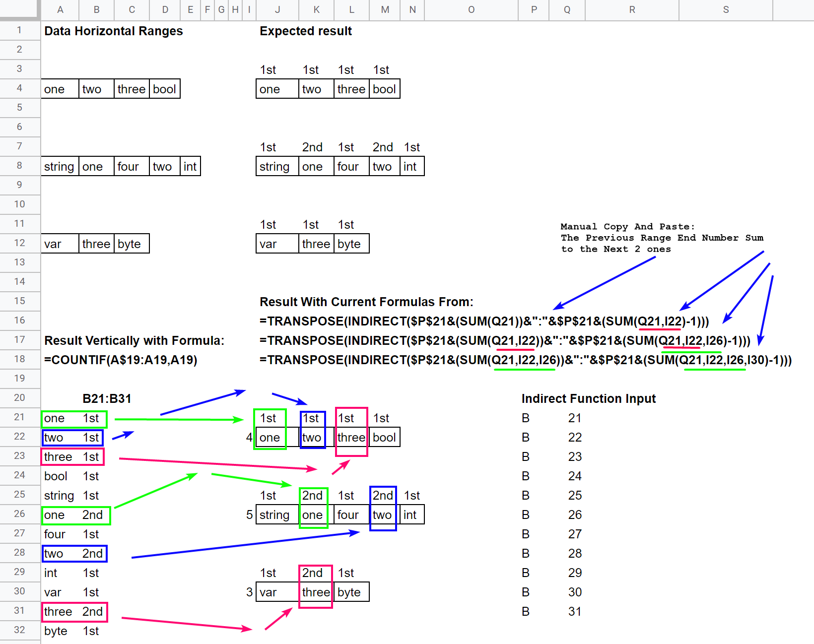The image size is (814, 644).
Task: Click 'Expected result' heading cell
Action: click(x=306, y=31)
